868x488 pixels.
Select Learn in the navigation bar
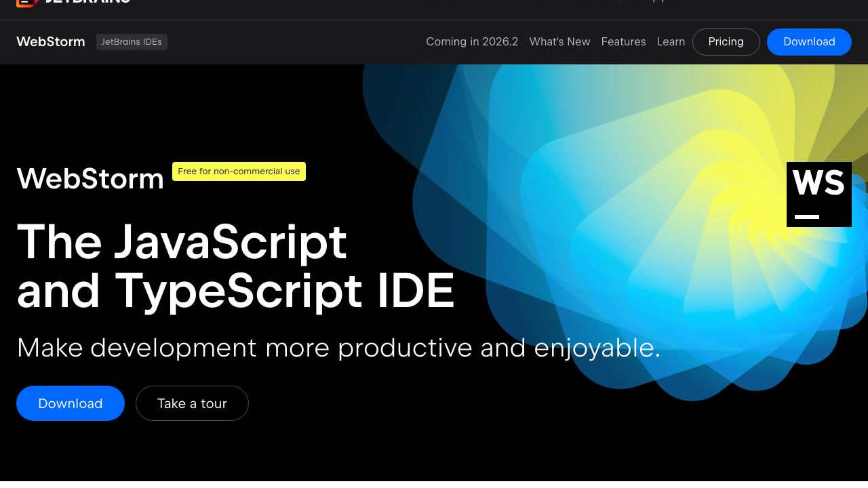click(671, 42)
